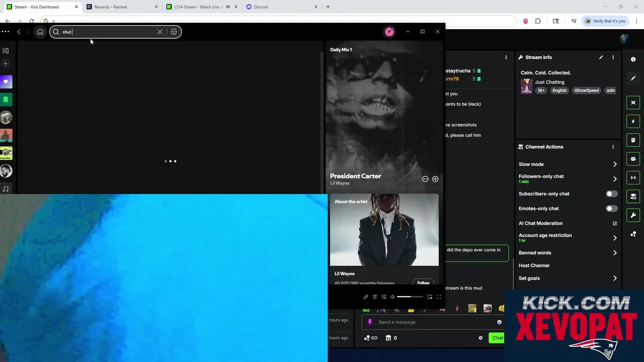Open green bookmark Your Episodes in sidebar
The height and width of the screenshot is (362, 644).
click(x=6, y=100)
